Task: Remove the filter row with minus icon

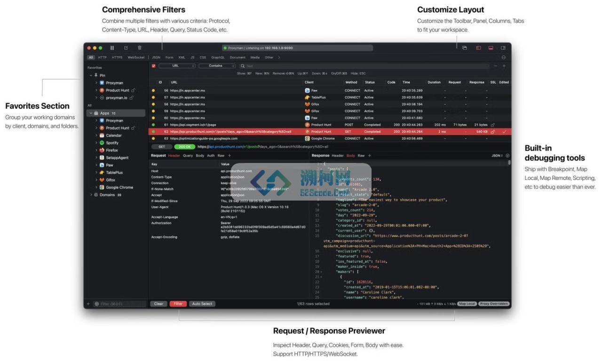Action: click(x=495, y=66)
